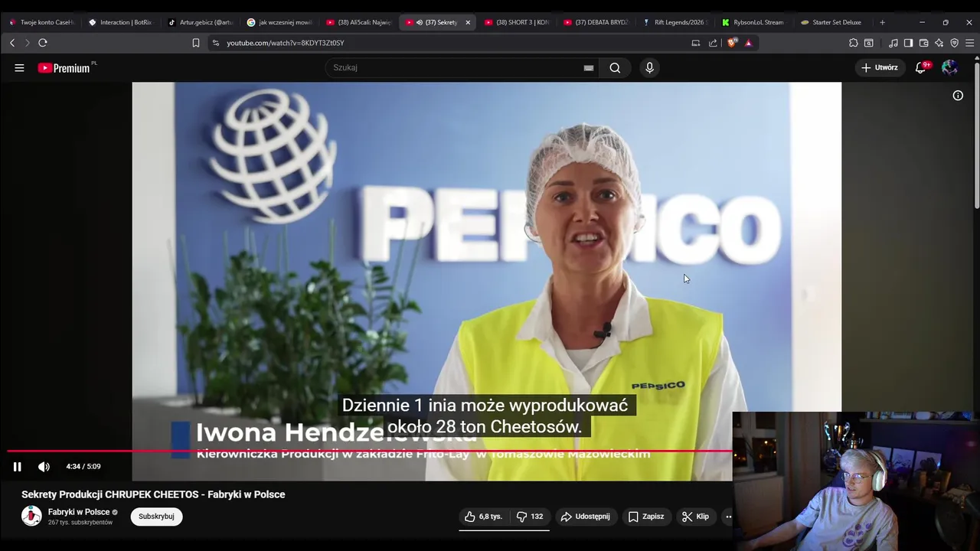This screenshot has height=551, width=980.
Task: Create a clip with Klip button
Action: pyautogui.click(x=695, y=517)
